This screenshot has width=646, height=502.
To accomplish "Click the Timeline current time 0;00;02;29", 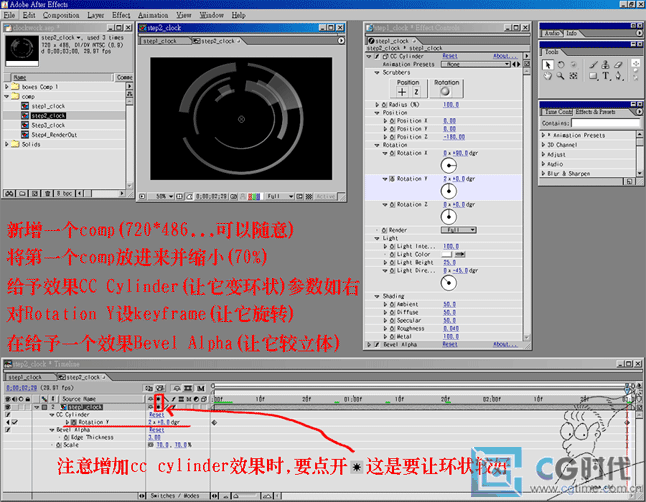I will coord(22,388).
